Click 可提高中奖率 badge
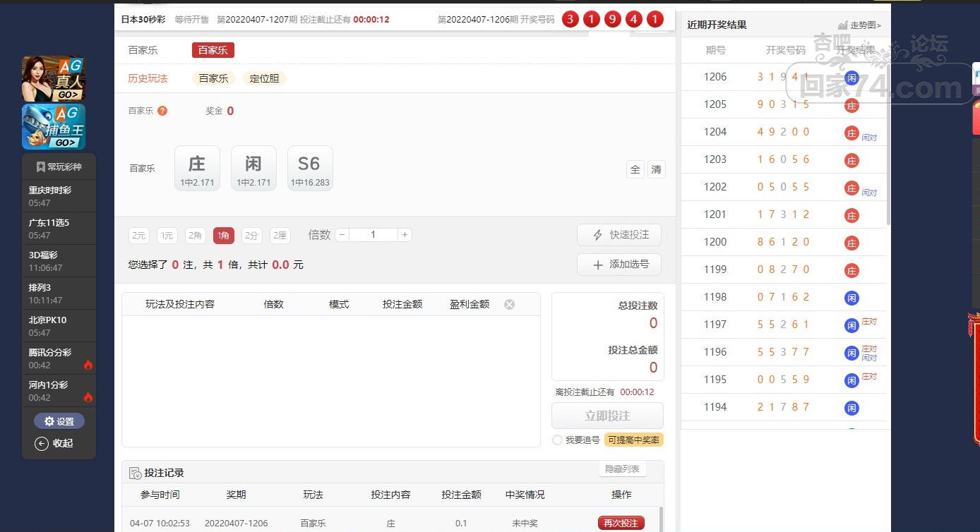The height and width of the screenshot is (532, 980). click(634, 440)
